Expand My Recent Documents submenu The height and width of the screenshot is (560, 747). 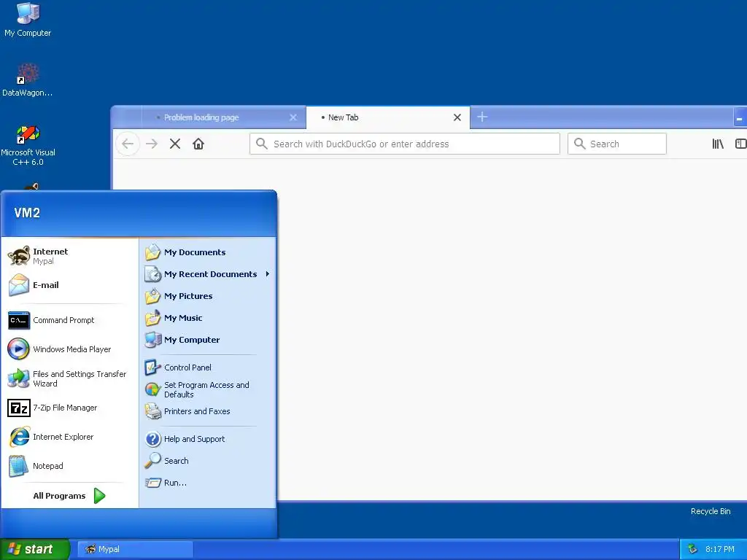(x=208, y=274)
